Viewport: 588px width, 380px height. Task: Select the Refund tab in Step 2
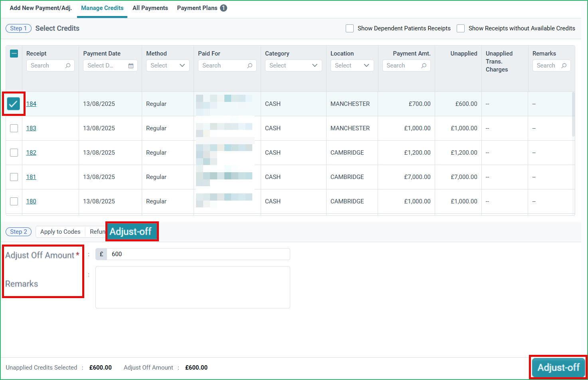97,232
